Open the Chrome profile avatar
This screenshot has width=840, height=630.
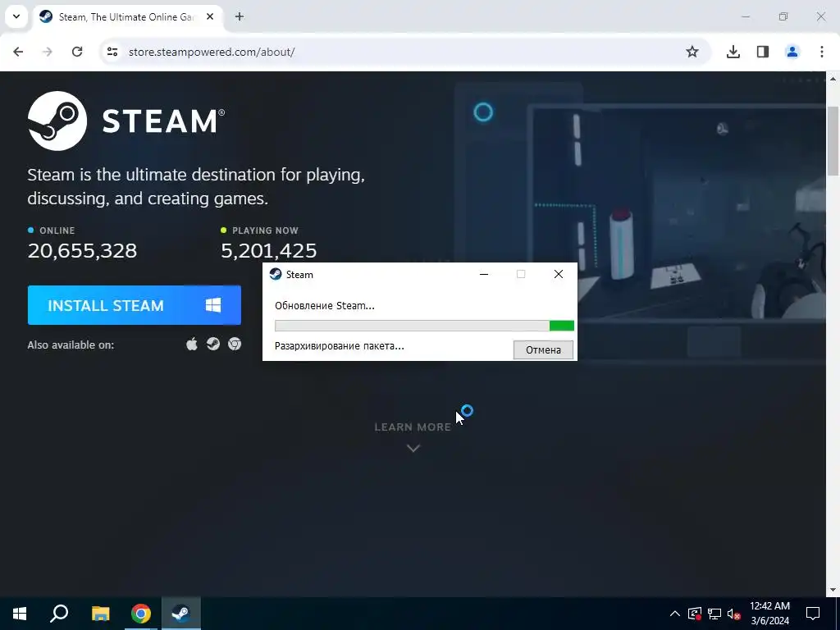click(x=792, y=52)
